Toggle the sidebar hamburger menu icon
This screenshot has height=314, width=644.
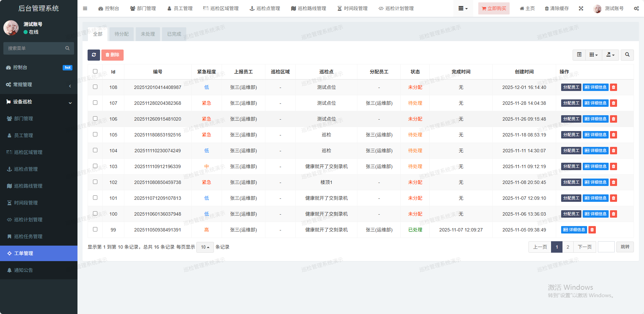click(x=85, y=8)
